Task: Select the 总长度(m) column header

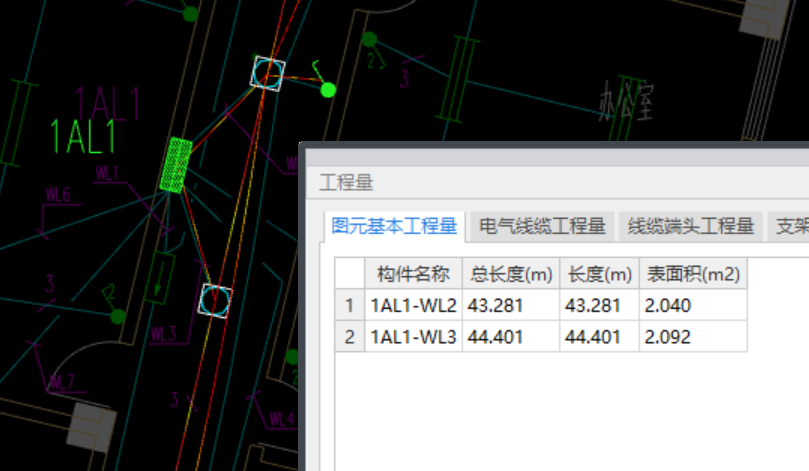Action: [x=511, y=273]
